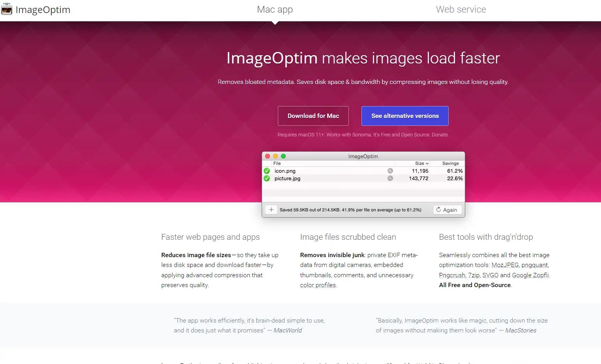Click the 22.6% savings value

click(455, 179)
